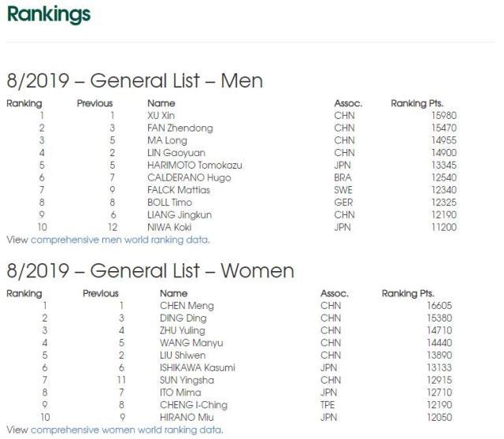
Task: Click ISHIKAWA Kasumi player name
Action: pos(198,367)
